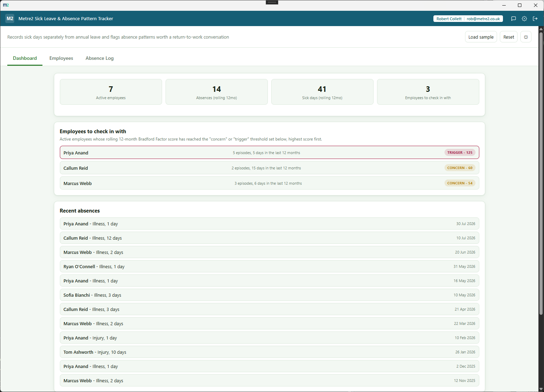544x392 pixels.
Task: Click the Reset button
Action: tap(509, 37)
